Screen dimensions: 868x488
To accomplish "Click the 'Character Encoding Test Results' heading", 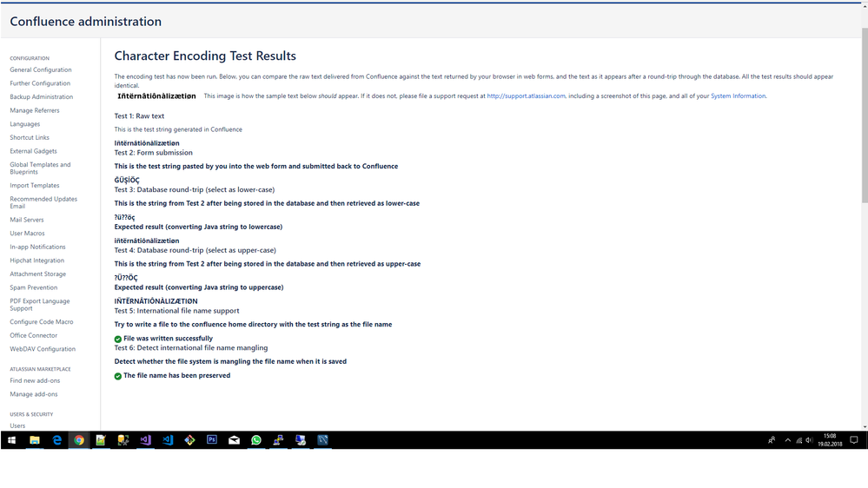I will point(205,56).
